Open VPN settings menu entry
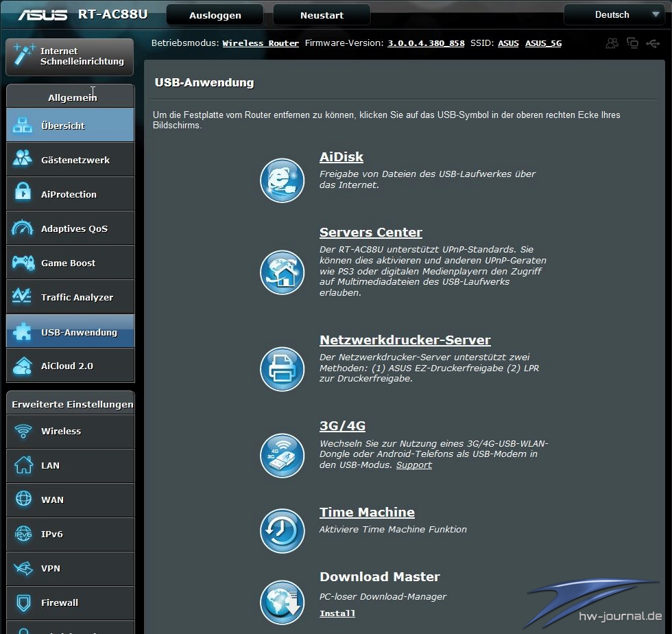 pyautogui.click(x=70, y=568)
